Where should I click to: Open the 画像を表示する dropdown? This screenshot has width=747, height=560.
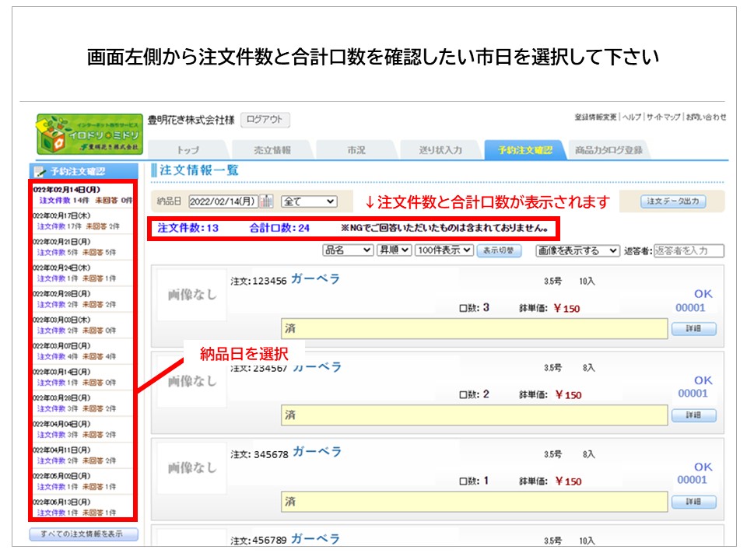coord(577,250)
